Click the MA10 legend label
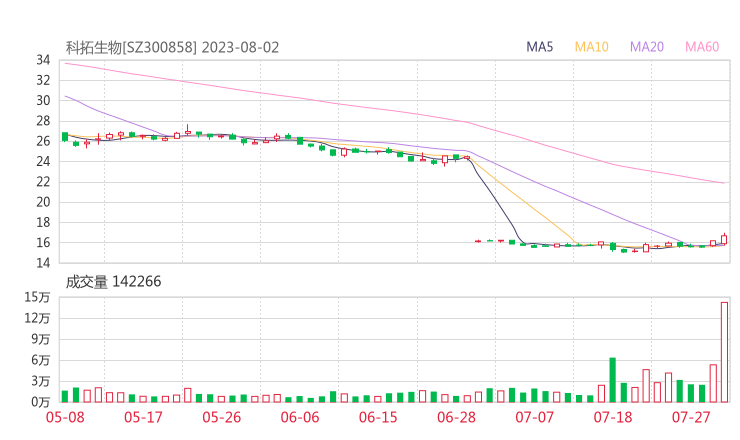 tap(591, 47)
